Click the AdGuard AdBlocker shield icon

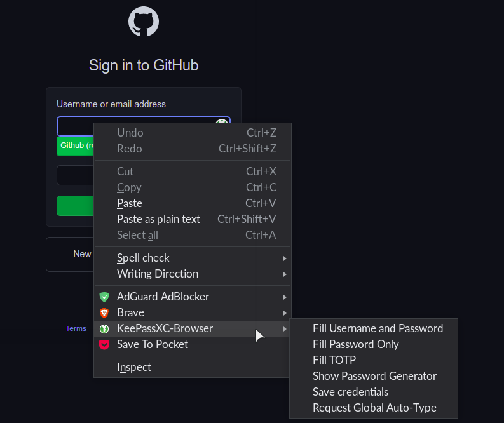[104, 297]
